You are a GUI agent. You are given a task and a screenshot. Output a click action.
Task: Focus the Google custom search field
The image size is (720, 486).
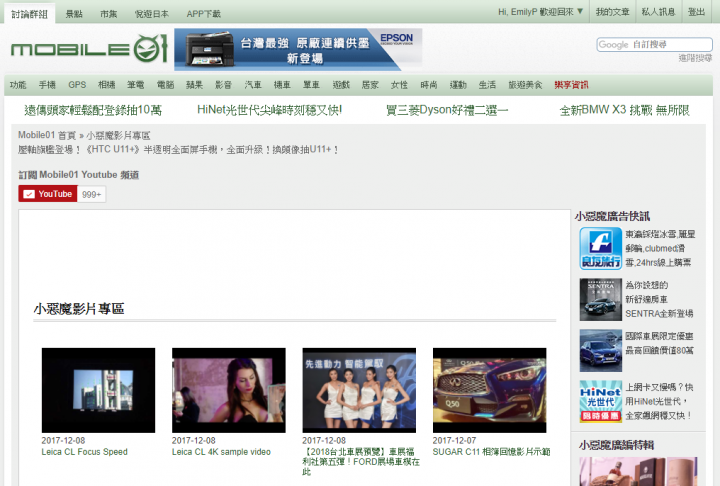click(x=654, y=45)
